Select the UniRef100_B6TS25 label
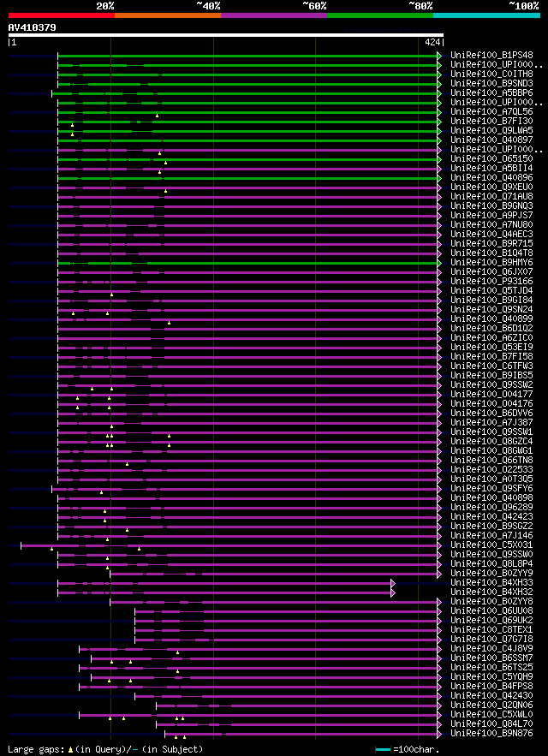The image size is (548, 756). coord(491,669)
